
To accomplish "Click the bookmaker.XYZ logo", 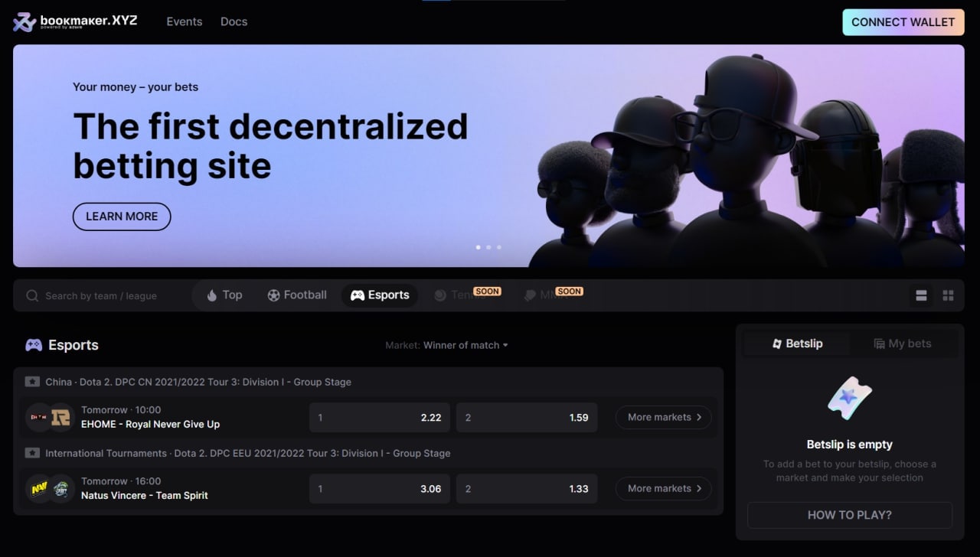I will 75,21.
